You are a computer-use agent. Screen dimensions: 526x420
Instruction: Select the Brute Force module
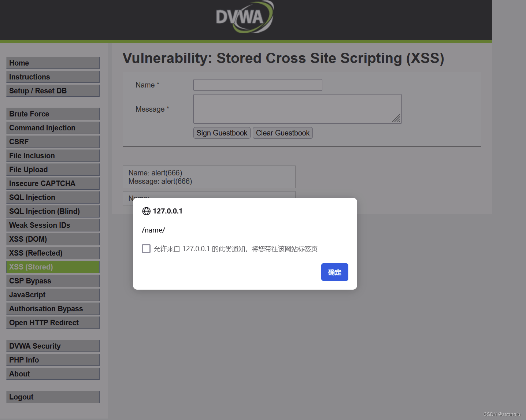coord(53,114)
